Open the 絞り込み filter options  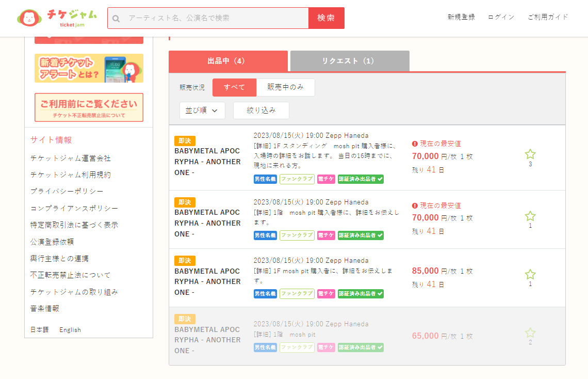pos(261,110)
